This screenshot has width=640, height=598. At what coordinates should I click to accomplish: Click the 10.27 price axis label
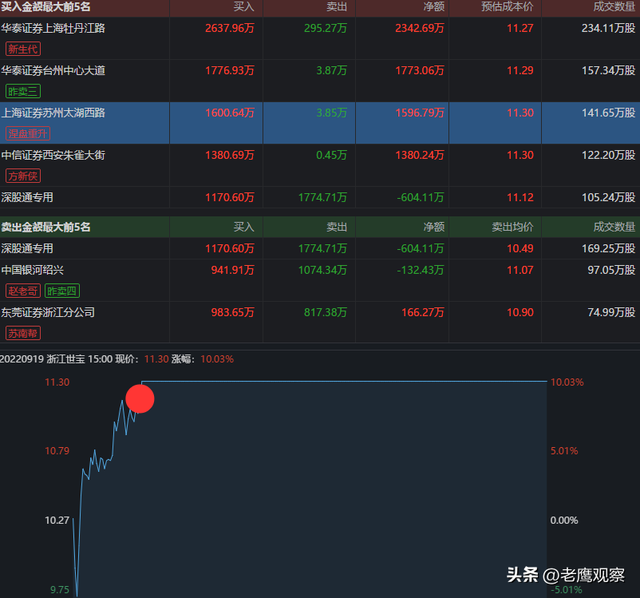[x=57, y=520]
